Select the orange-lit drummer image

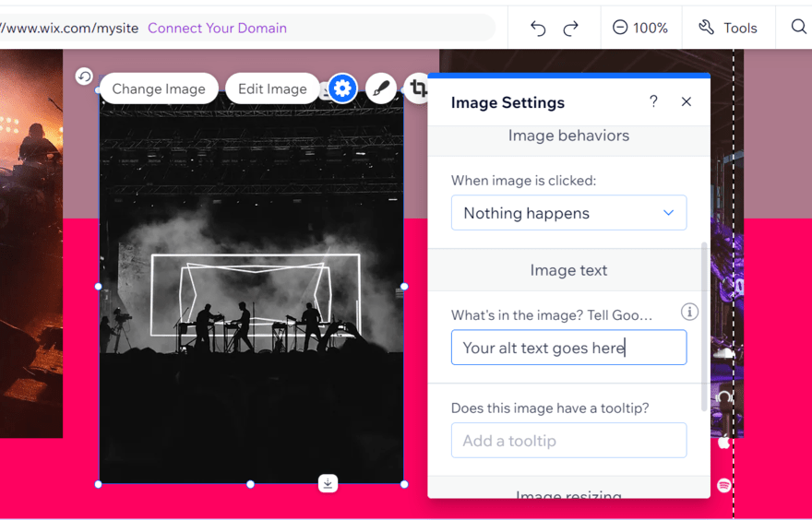[31, 243]
